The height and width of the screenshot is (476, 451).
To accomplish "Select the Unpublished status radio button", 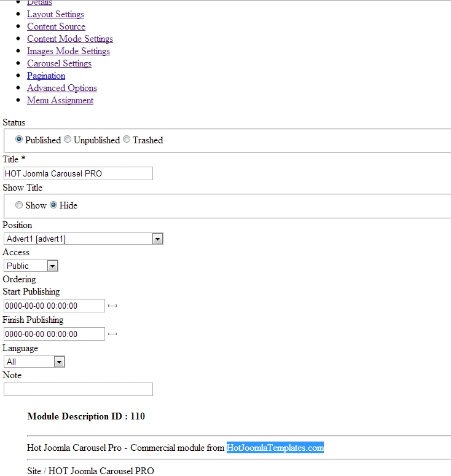I will 68,140.
